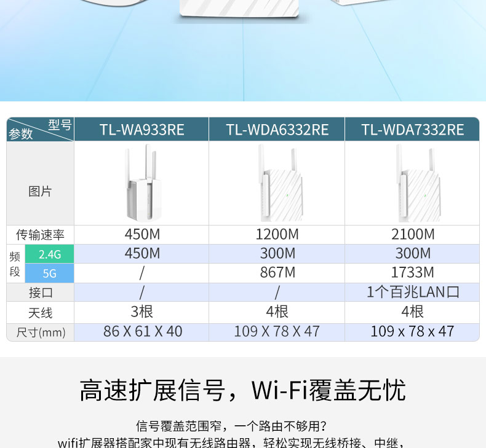Click the green 2.4G band label

[x=50, y=254]
